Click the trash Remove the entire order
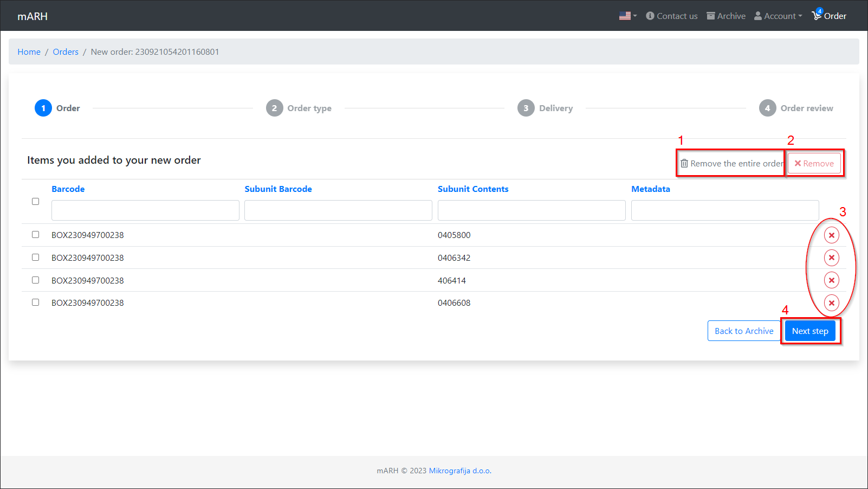This screenshot has width=868, height=489. click(x=731, y=164)
